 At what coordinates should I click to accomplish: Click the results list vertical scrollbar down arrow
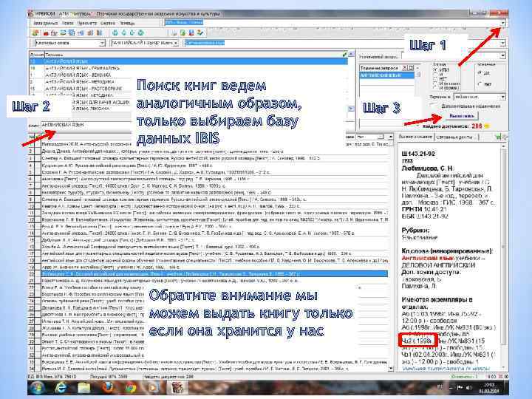[x=391, y=368]
